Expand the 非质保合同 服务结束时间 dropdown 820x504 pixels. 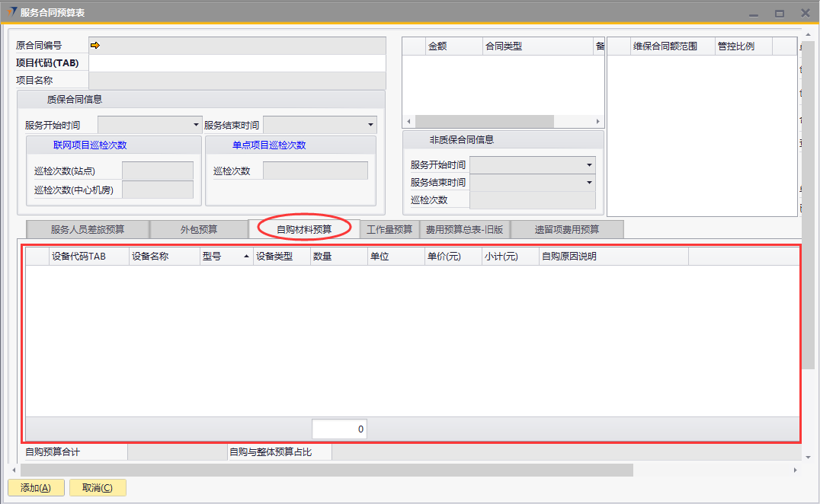pyautogui.click(x=589, y=183)
